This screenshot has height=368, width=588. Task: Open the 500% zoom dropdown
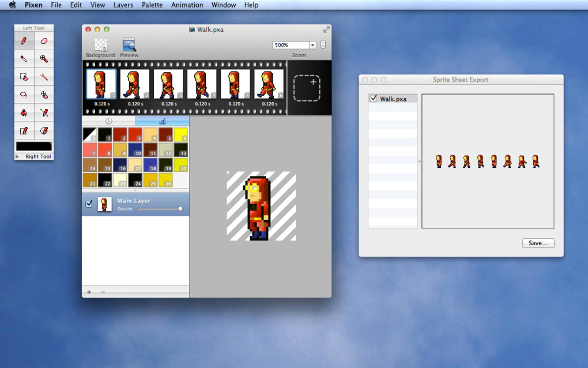click(312, 45)
